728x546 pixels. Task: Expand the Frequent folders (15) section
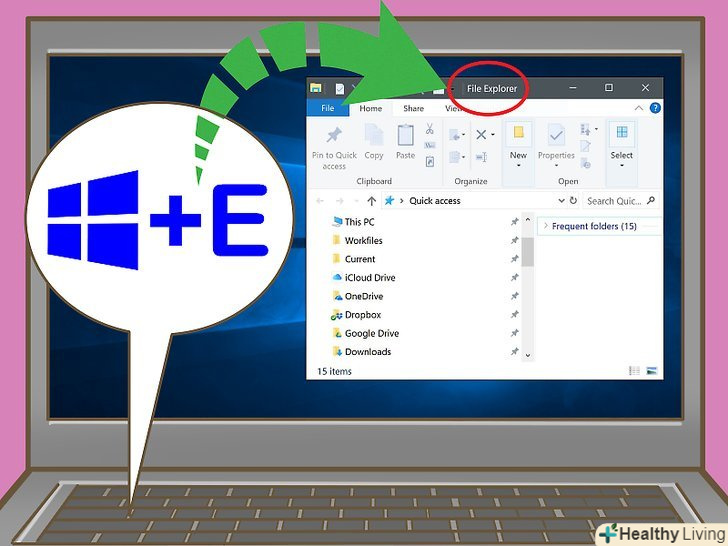click(x=546, y=226)
